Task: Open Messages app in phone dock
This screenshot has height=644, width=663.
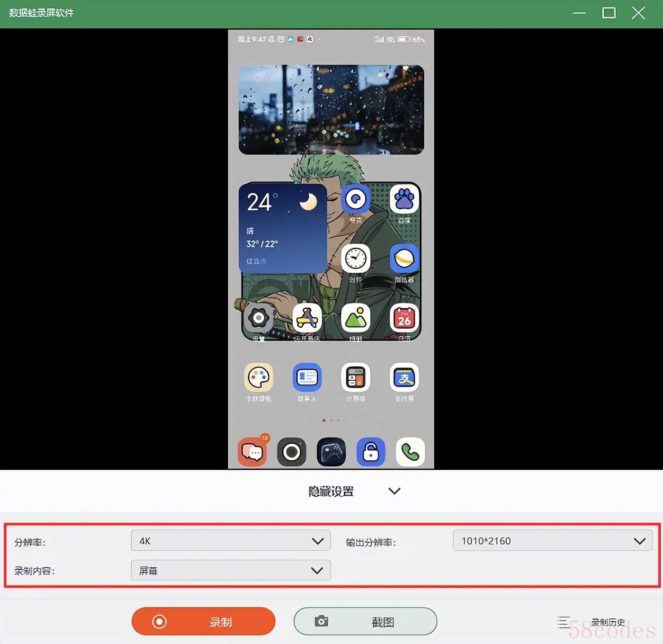Action: (252, 452)
